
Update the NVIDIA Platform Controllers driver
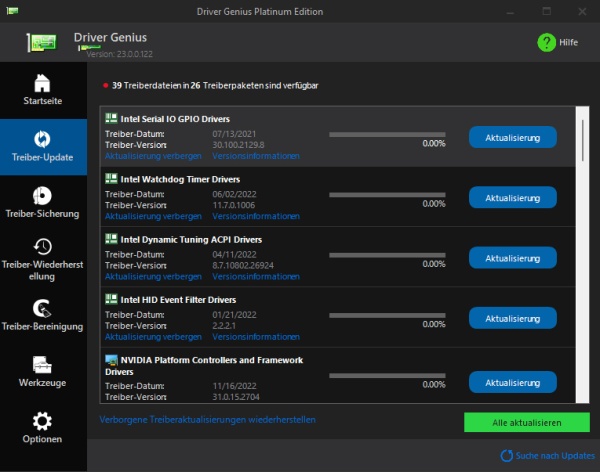(x=513, y=382)
